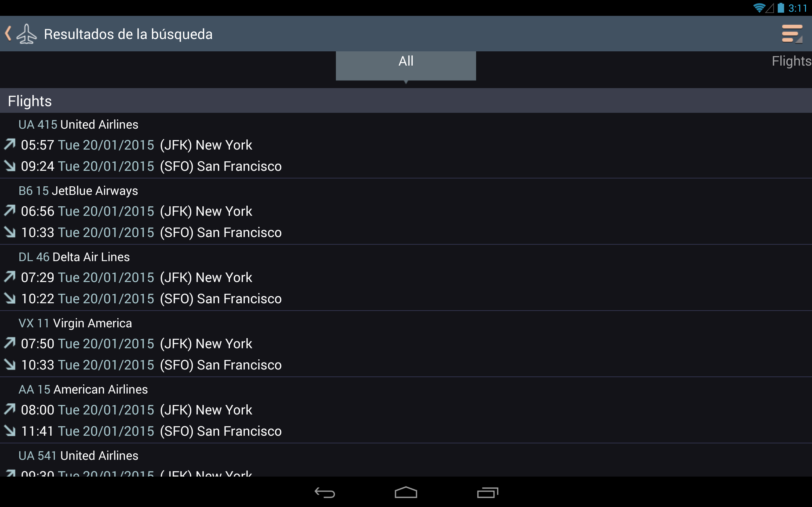
Task: Click departure arrow icon for Virgin 07:50
Action: 10,343
